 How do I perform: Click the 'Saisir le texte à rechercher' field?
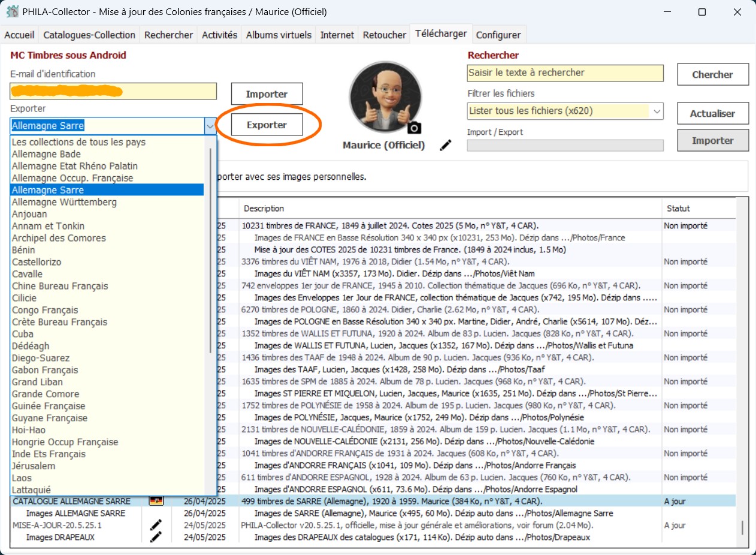pos(565,73)
